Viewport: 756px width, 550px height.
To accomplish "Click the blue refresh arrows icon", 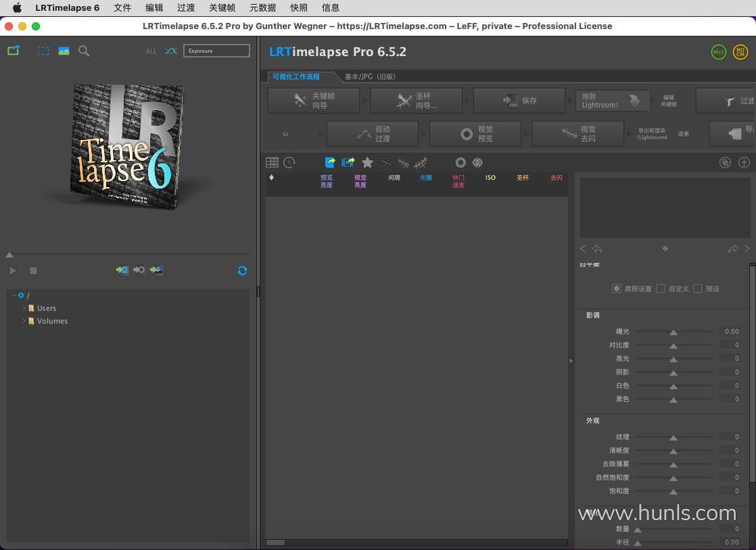I will click(243, 271).
